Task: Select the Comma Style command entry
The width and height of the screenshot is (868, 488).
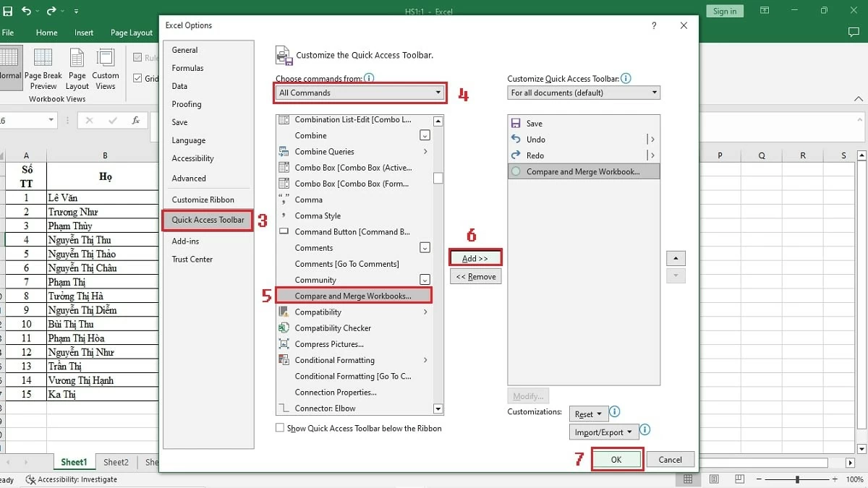Action: click(318, 215)
